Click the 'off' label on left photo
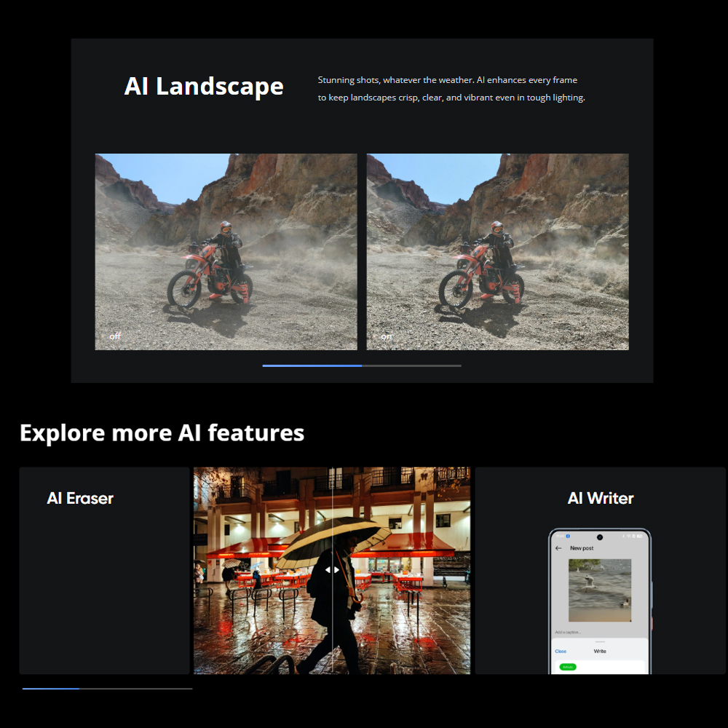 [x=115, y=336]
